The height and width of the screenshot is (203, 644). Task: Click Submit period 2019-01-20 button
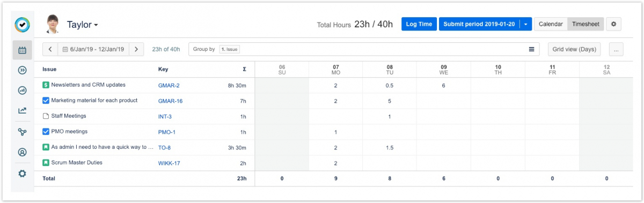click(479, 24)
